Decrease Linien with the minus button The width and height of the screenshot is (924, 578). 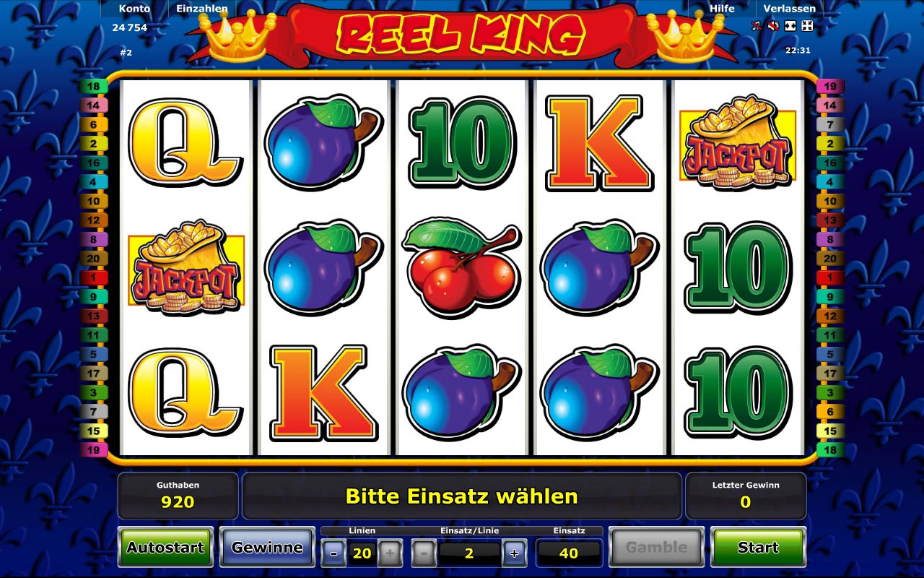pyautogui.click(x=334, y=554)
